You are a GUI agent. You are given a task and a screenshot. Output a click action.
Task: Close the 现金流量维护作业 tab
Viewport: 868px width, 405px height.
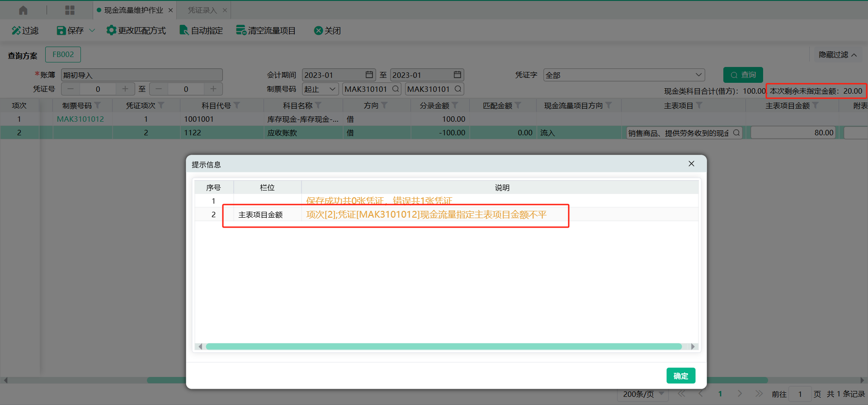pos(170,10)
